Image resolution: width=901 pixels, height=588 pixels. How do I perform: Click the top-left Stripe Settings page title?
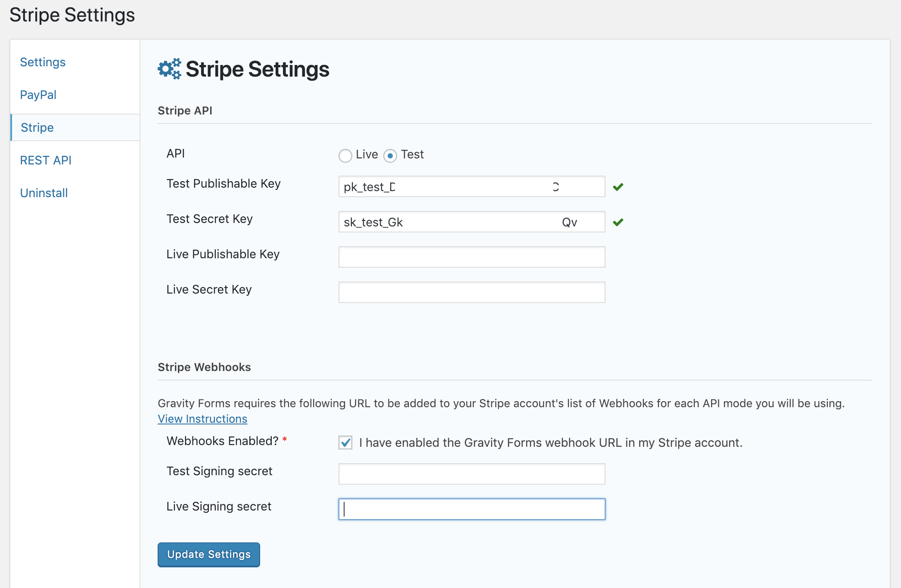click(72, 15)
